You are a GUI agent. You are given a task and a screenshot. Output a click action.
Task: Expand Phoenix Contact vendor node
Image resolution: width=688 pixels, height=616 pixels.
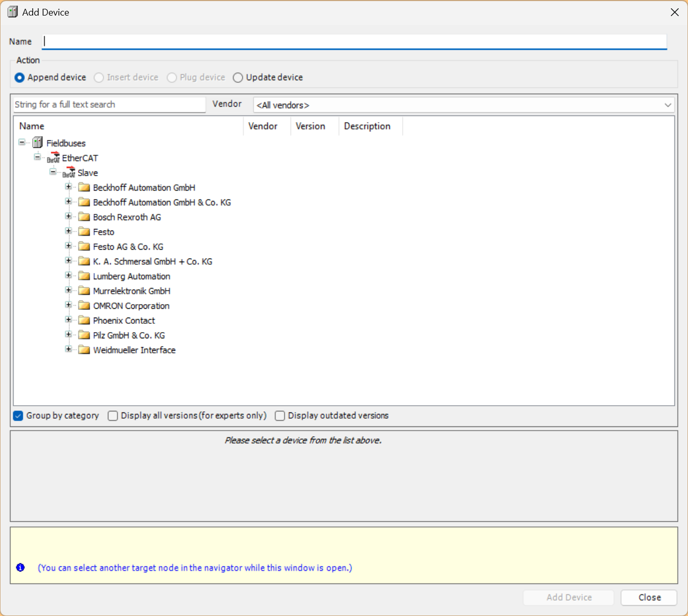coord(68,320)
